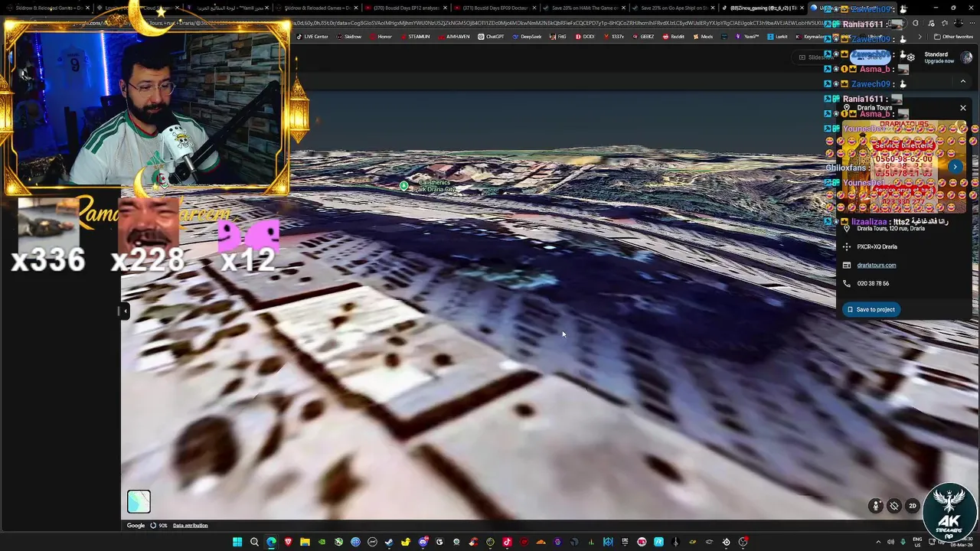Open the drariatours.com website link

tap(876, 265)
